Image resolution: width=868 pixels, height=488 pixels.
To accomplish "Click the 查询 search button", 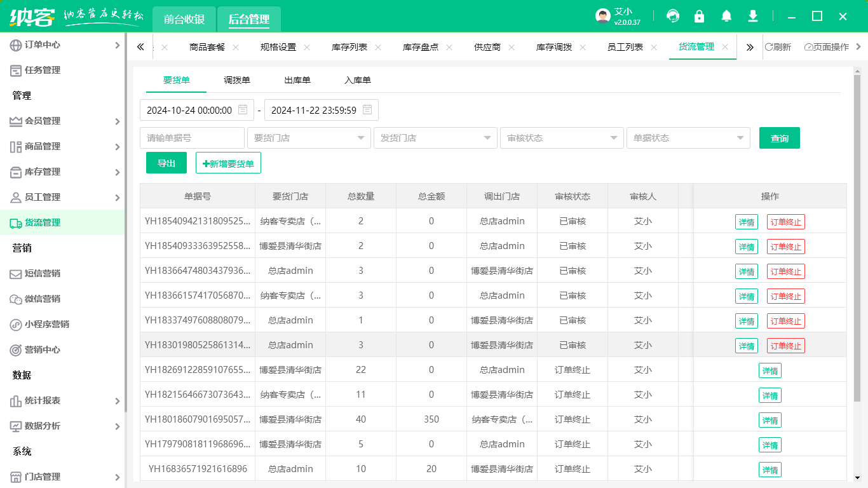I will click(x=779, y=139).
